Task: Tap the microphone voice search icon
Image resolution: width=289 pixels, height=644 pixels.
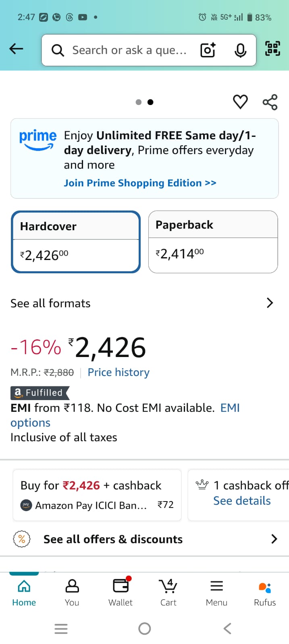Action: tap(240, 50)
